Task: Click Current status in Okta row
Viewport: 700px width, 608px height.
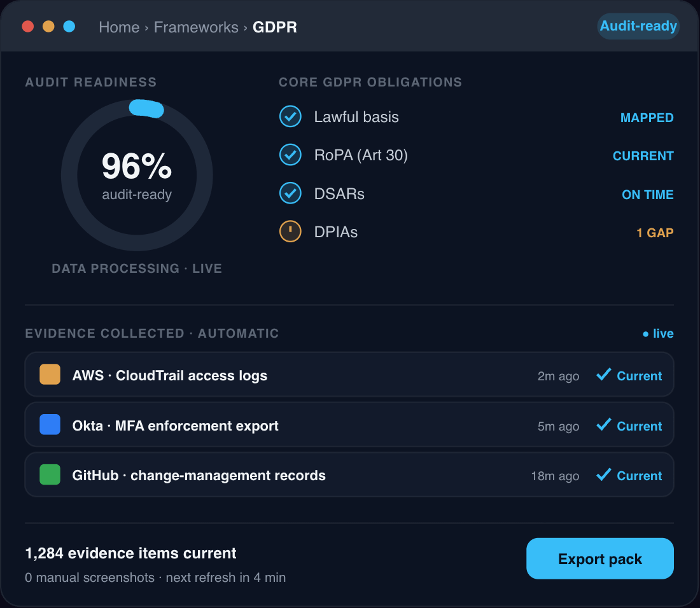Action: point(639,426)
